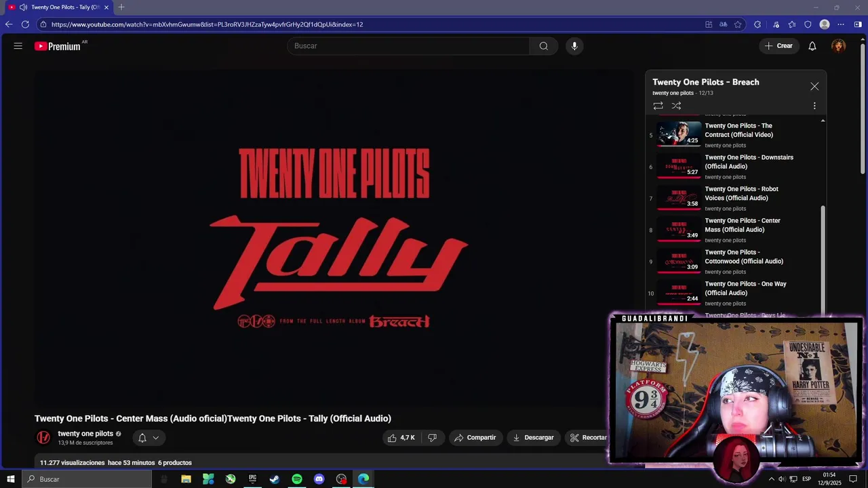Open Windows notification center icon

[x=853, y=479]
